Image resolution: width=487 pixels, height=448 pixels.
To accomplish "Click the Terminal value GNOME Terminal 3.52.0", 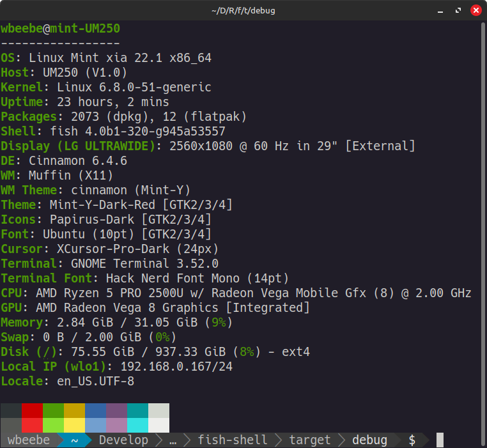I will [144, 263].
